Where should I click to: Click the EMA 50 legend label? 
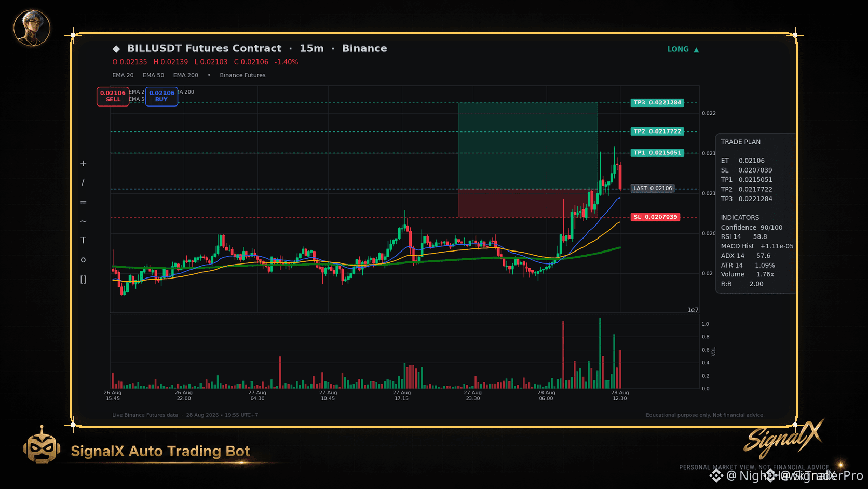tap(153, 75)
